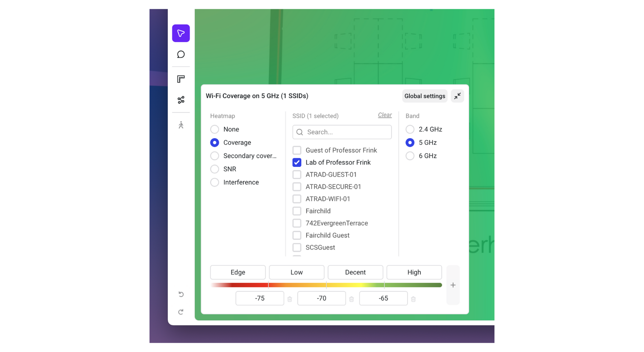Delete the -75 threshold with trash icon

click(289, 299)
